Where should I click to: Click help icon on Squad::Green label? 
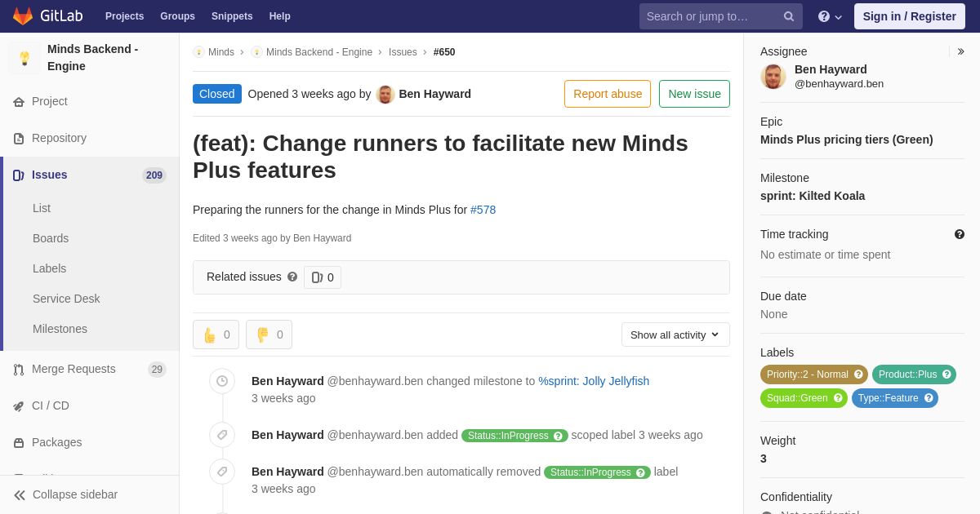pyautogui.click(x=838, y=398)
